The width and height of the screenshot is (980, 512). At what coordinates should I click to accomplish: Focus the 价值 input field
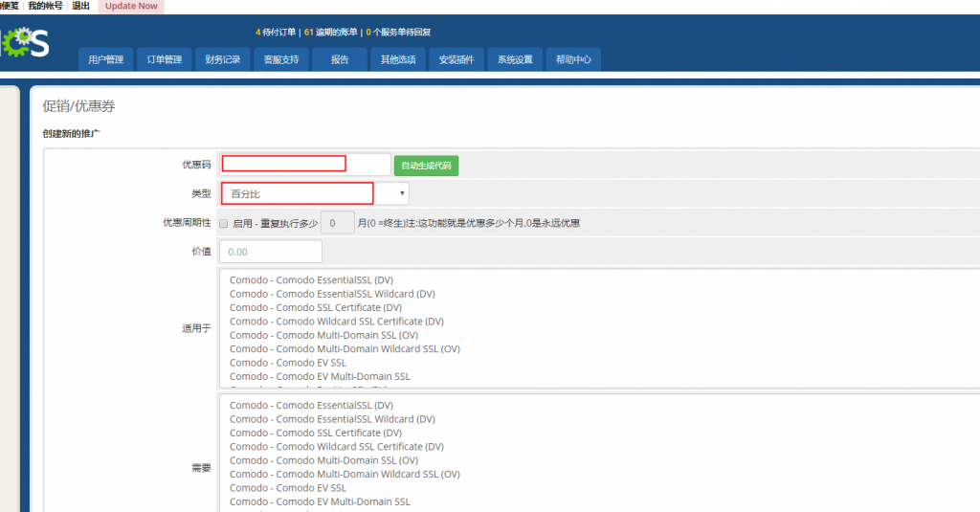pos(271,252)
